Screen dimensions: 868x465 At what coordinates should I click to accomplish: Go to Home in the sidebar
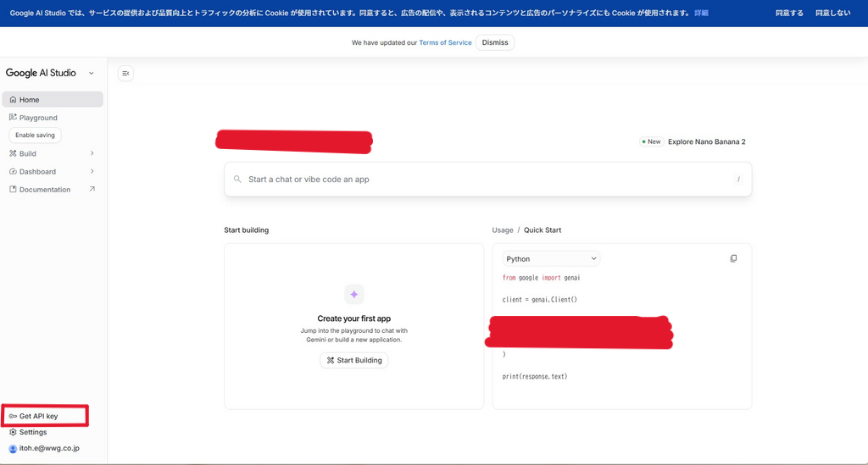[30, 100]
